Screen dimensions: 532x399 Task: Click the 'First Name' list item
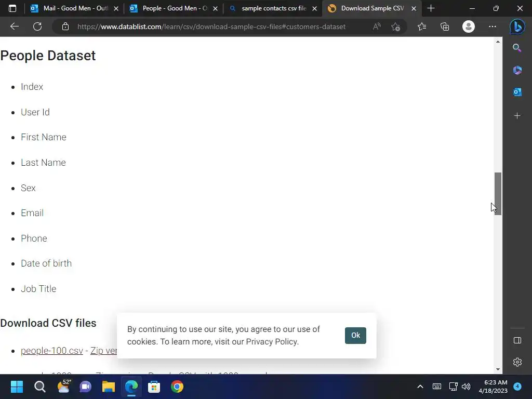pyautogui.click(x=44, y=137)
